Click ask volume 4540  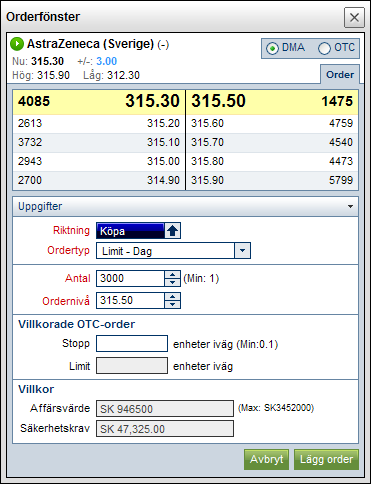[x=341, y=142]
